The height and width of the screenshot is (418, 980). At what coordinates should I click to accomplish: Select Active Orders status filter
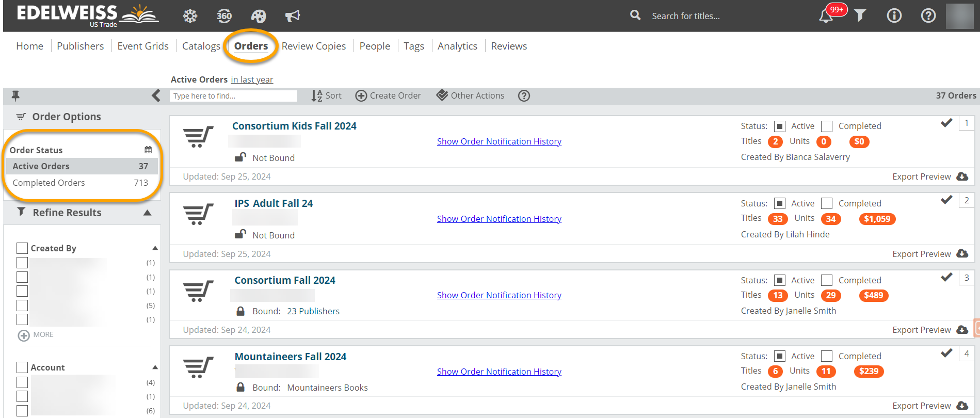click(82, 166)
